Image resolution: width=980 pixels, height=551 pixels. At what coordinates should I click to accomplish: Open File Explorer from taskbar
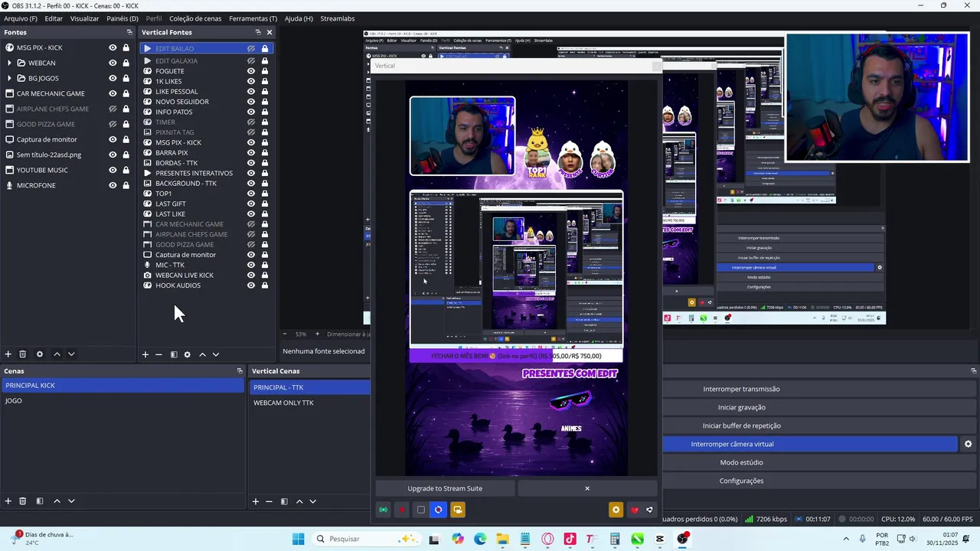502,539
